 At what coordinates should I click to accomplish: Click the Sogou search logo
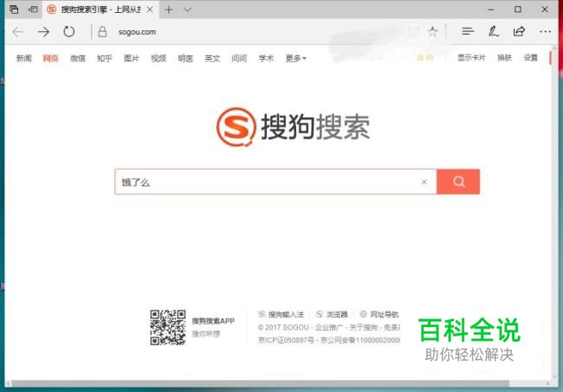coord(293,127)
